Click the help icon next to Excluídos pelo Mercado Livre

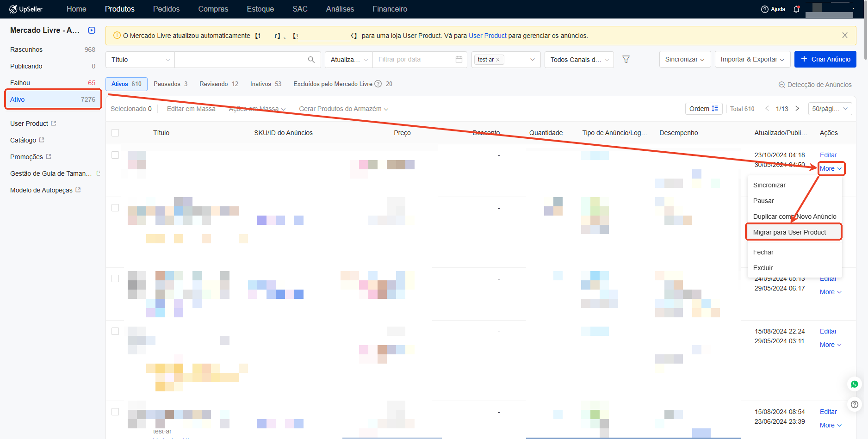pos(378,84)
